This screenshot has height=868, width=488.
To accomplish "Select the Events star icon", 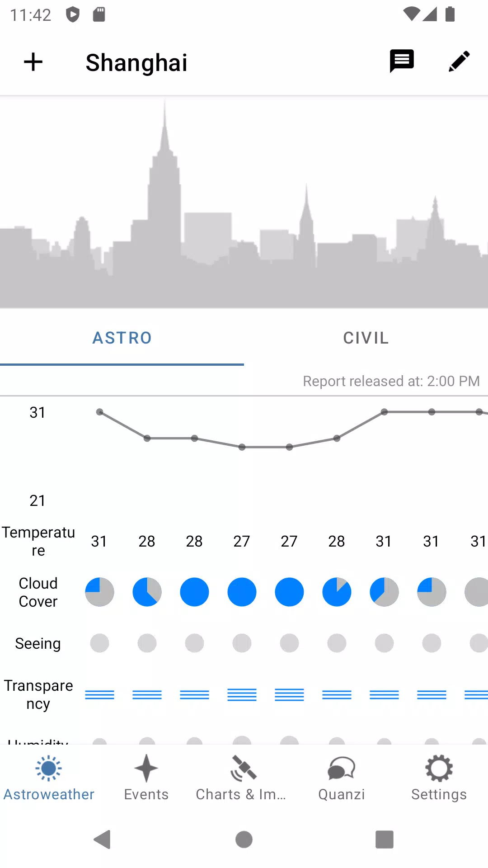I will (x=146, y=769).
